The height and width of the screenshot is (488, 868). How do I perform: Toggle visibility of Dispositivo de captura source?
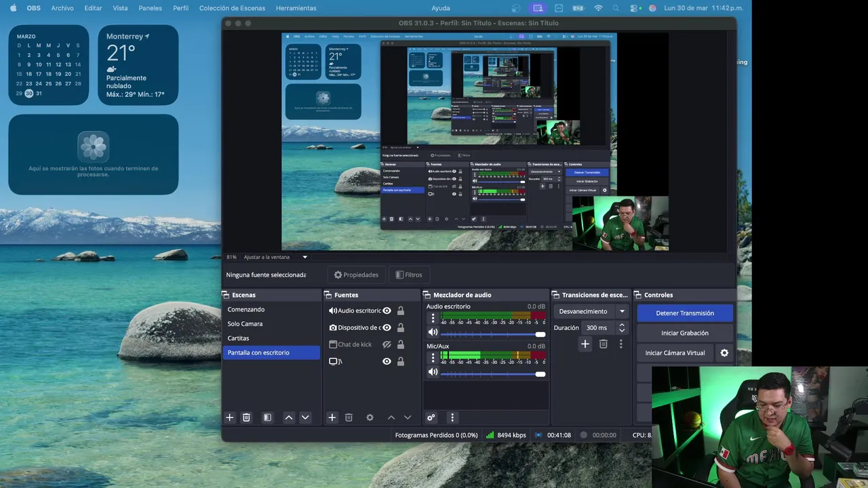tap(387, 327)
